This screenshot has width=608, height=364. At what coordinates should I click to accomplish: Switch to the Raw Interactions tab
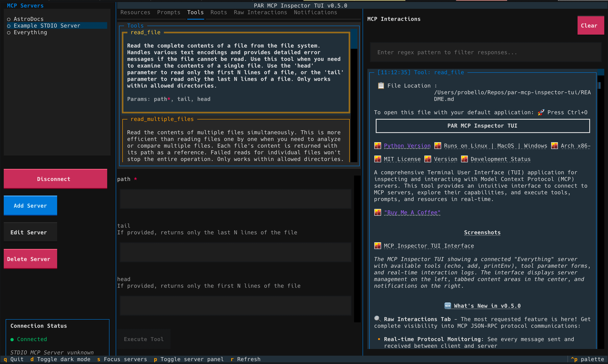point(260,13)
